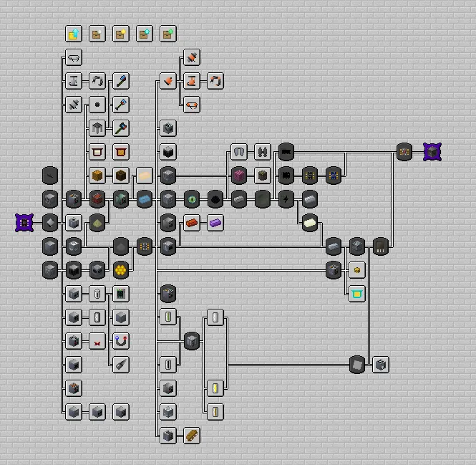Select the black blob quest next to green eye
The width and height of the screenshot is (476, 465).
point(215,199)
